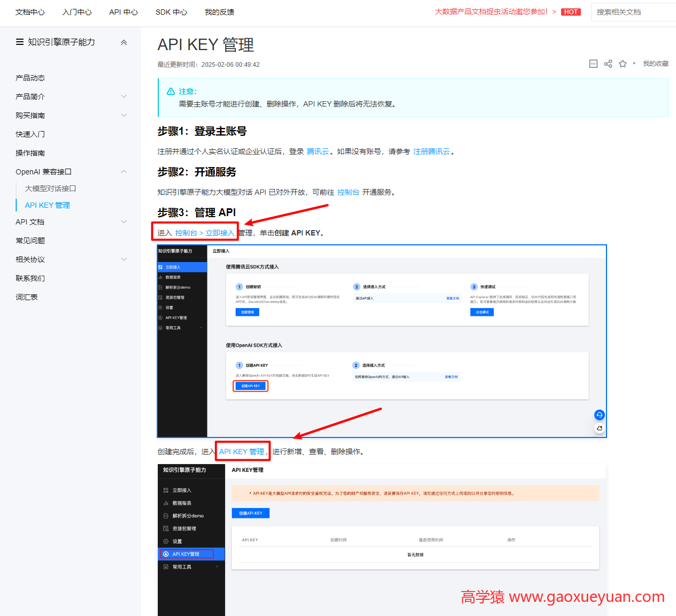The width and height of the screenshot is (676, 616).
Task: Open the floating customer service assistant
Action: pyautogui.click(x=599, y=414)
